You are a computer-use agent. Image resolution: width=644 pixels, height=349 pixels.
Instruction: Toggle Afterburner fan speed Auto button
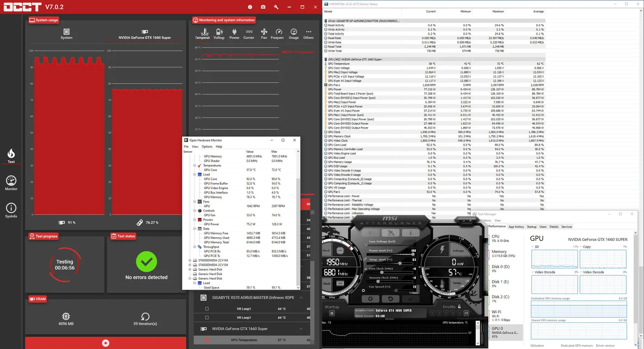click(x=415, y=293)
